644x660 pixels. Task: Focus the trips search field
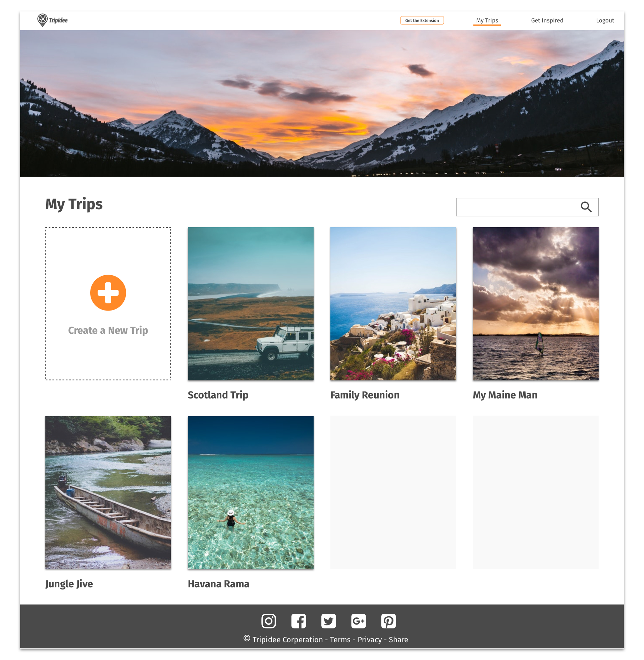(x=527, y=207)
